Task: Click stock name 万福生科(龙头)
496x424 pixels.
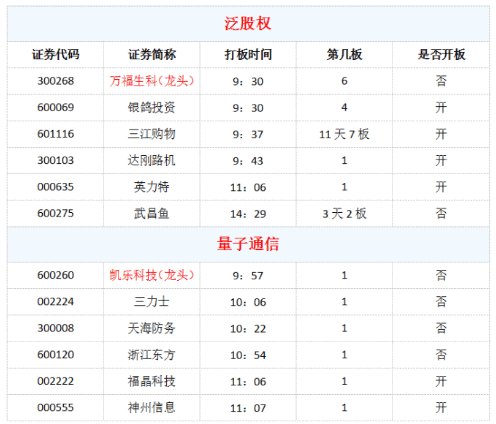Action: 152,81
